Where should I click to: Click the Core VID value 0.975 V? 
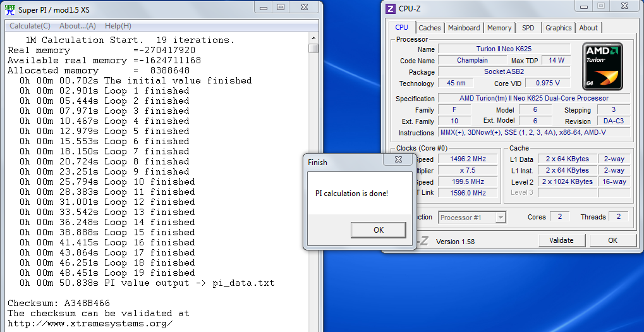[x=548, y=83]
